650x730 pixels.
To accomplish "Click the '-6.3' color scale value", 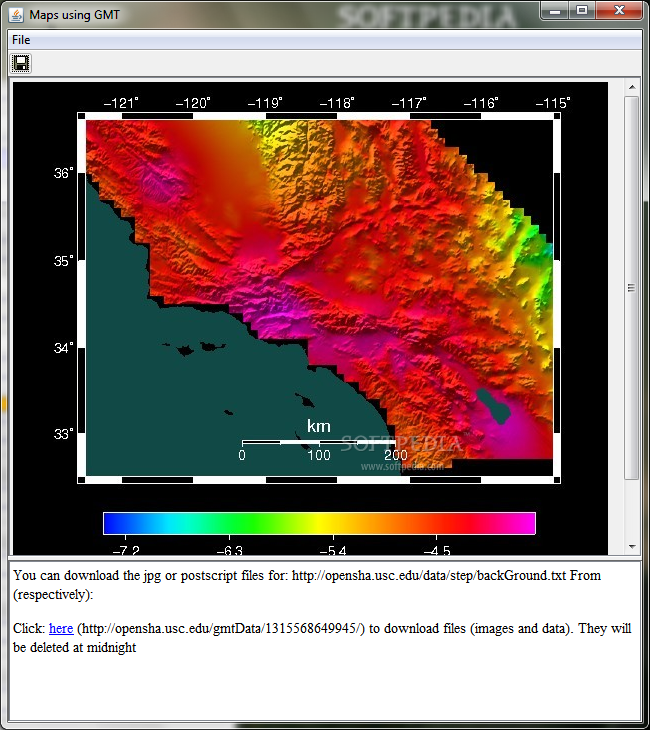I will tap(230, 550).
